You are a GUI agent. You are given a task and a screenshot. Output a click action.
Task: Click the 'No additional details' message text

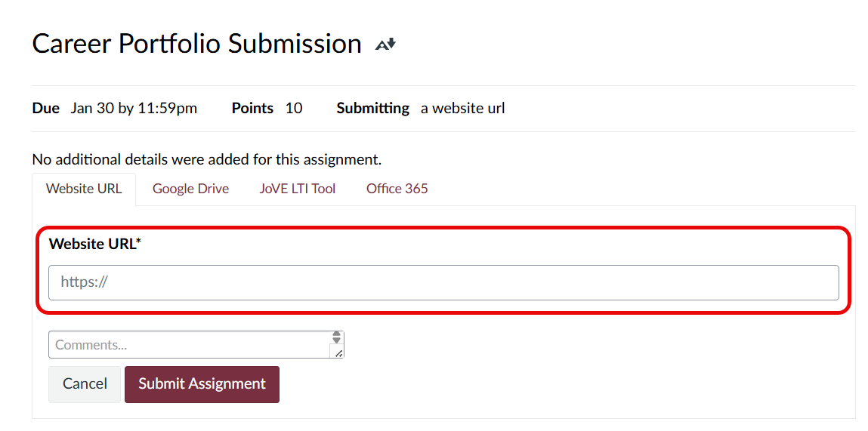[206, 159]
